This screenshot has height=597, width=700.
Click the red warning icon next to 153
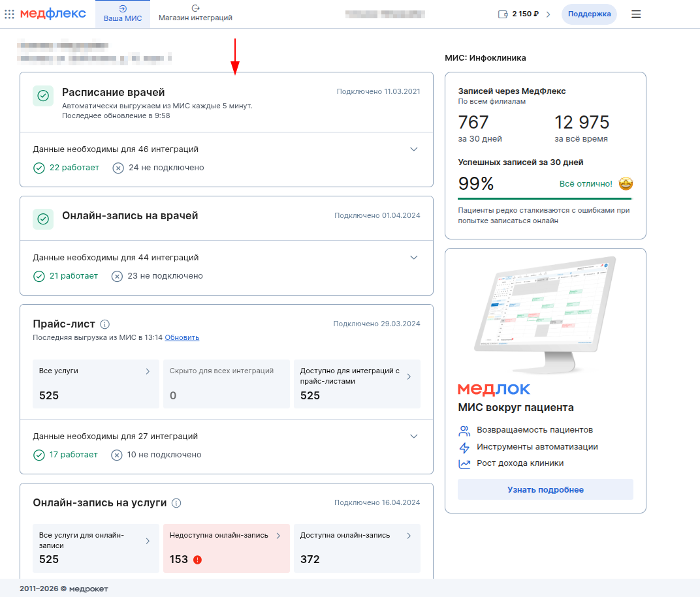[198, 559]
